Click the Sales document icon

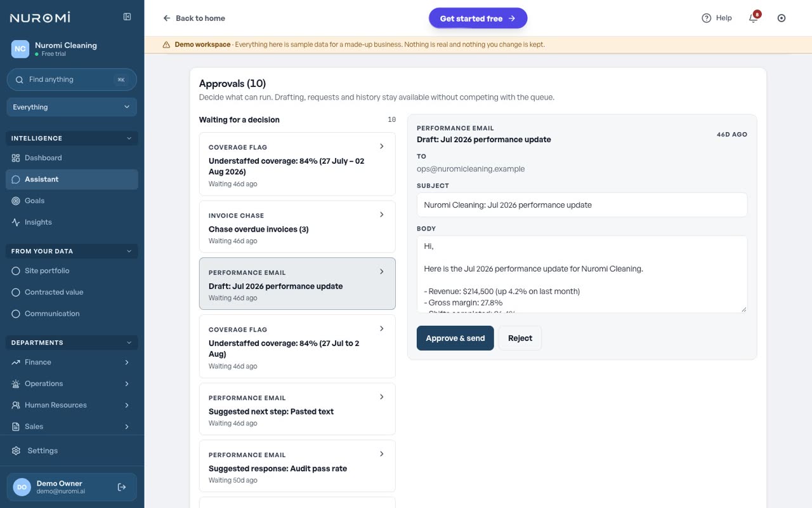[16, 427]
